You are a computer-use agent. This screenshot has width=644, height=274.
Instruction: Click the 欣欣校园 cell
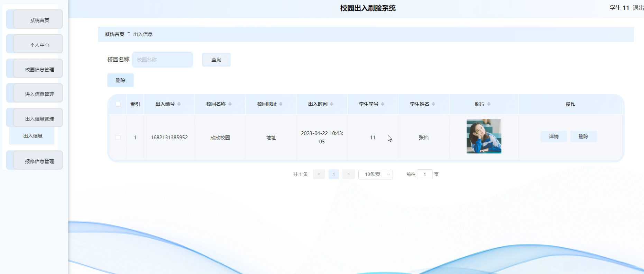[x=220, y=138]
